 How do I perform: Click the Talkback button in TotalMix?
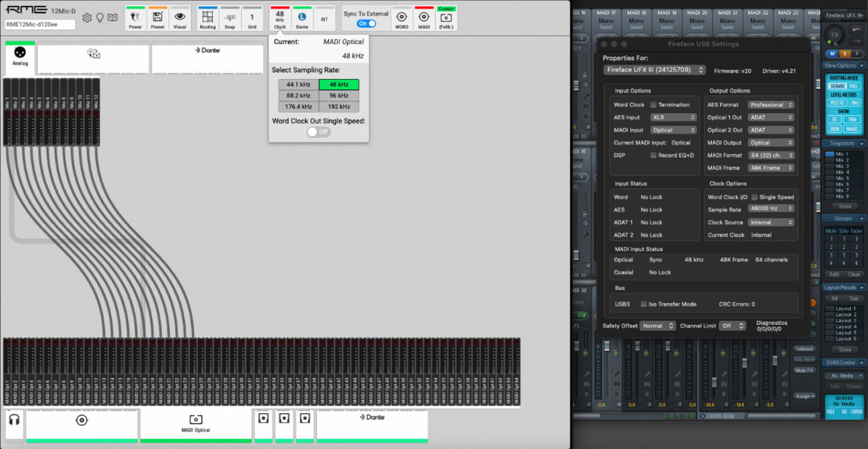(x=804, y=349)
